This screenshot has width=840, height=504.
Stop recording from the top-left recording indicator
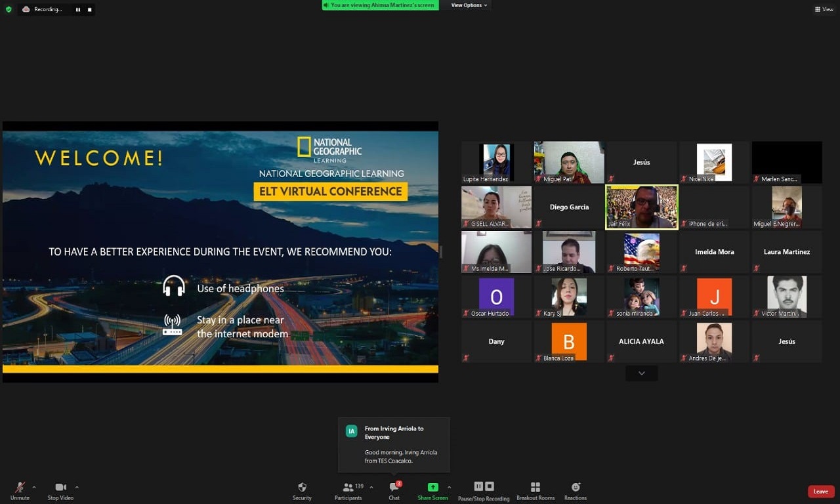click(x=89, y=10)
